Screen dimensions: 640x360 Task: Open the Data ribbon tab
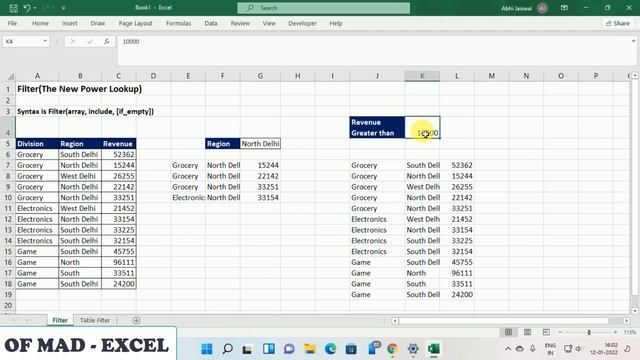(211, 23)
